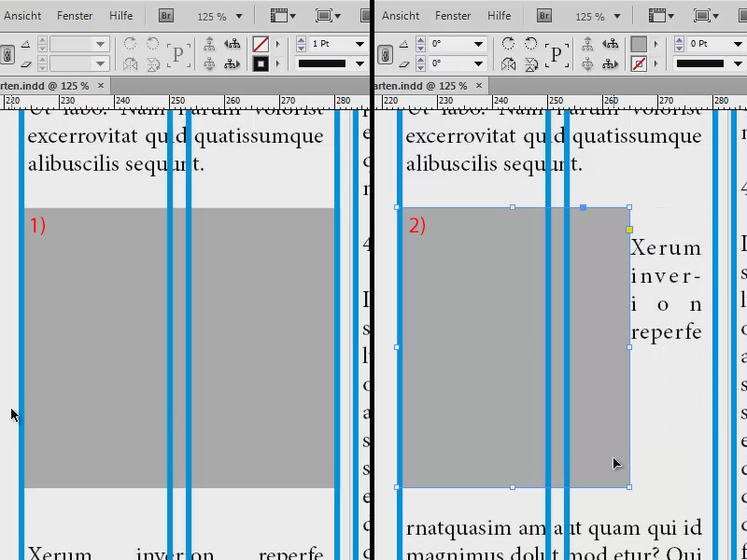This screenshot has height=560, width=747.
Task: Click the arrow beside the stroke swatch
Action: (x=278, y=63)
